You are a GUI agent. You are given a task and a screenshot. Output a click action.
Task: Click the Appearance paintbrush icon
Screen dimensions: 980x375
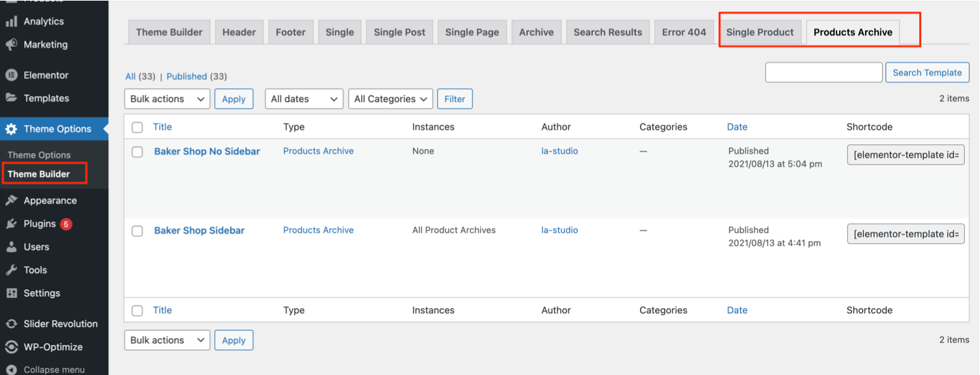point(12,200)
